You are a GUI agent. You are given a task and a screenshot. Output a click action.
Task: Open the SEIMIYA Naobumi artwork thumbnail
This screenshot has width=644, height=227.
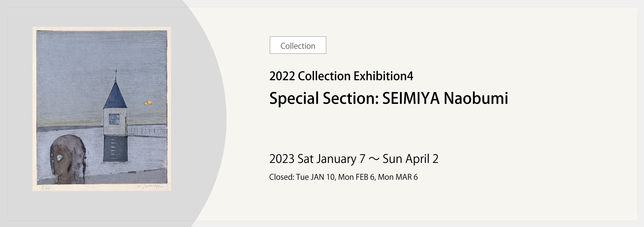point(102,109)
